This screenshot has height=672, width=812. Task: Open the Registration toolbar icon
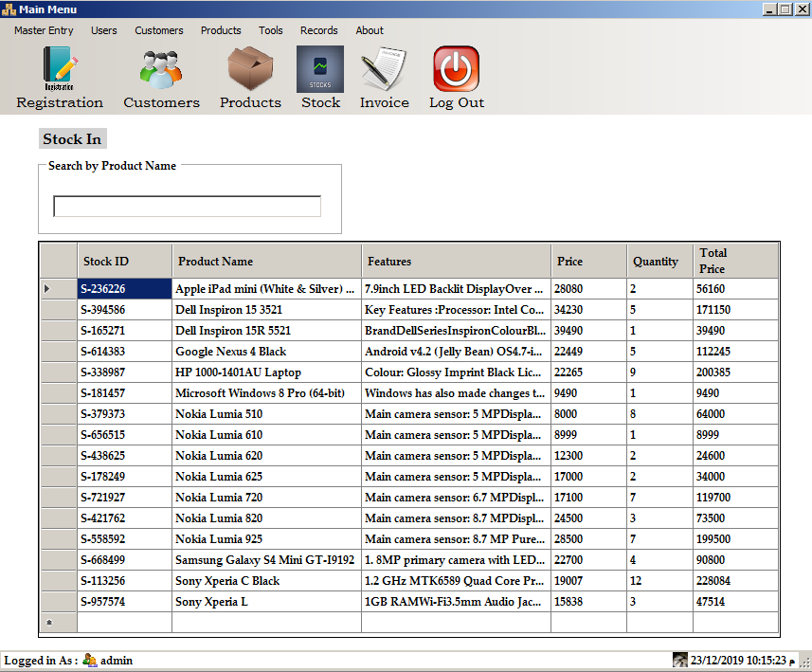click(60, 68)
